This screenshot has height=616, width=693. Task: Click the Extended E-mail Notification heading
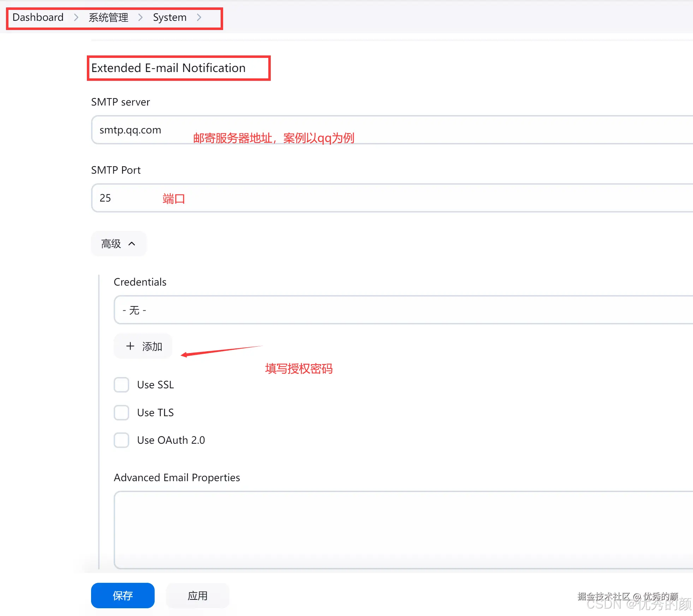(x=168, y=68)
